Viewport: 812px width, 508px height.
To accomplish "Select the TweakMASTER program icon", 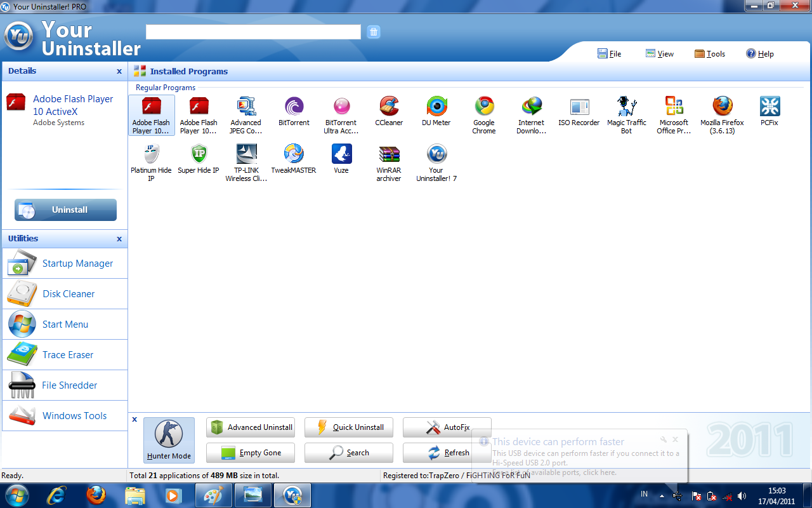I will click(x=294, y=159).
